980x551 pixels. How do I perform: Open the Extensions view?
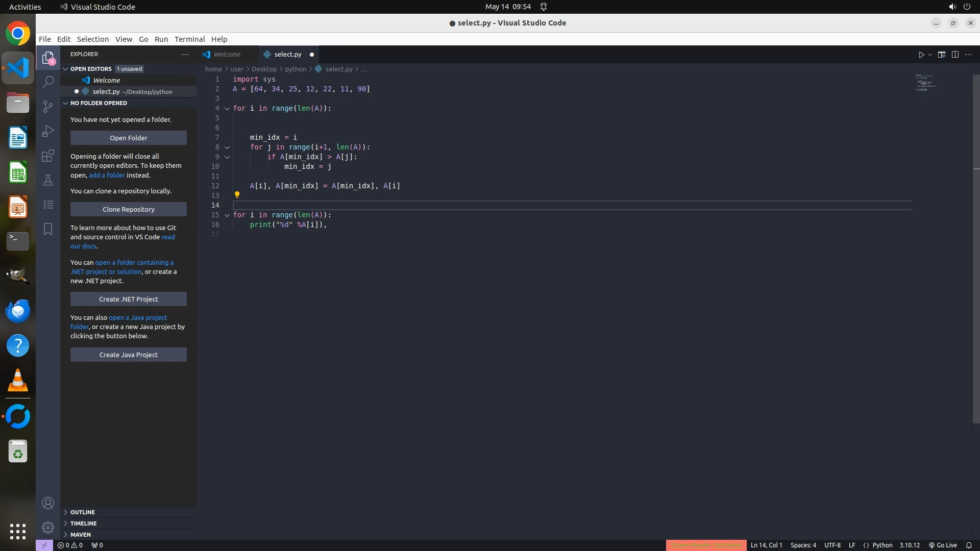pos(48,156)
